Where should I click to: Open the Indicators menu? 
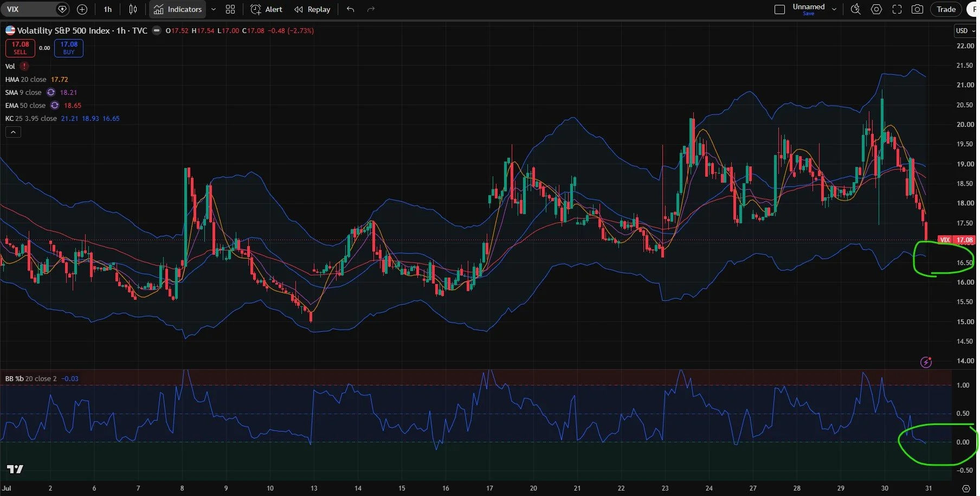pos(178,9)
